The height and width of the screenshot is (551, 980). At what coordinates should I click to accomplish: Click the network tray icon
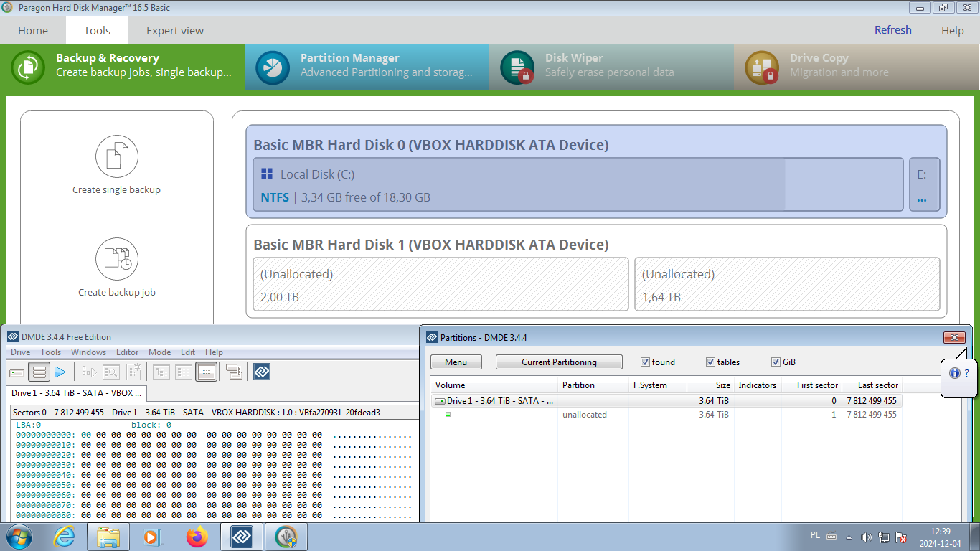tap(884, 537)
